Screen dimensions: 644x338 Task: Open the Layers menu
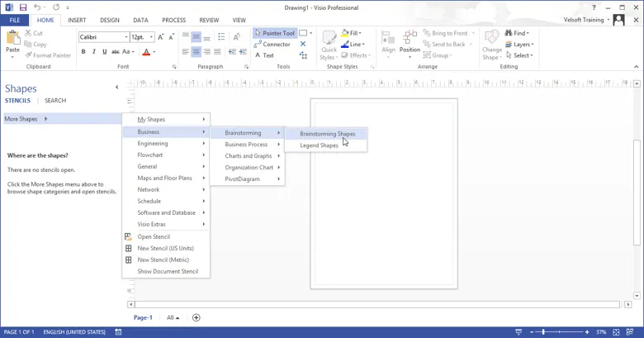tap(519, 44)
